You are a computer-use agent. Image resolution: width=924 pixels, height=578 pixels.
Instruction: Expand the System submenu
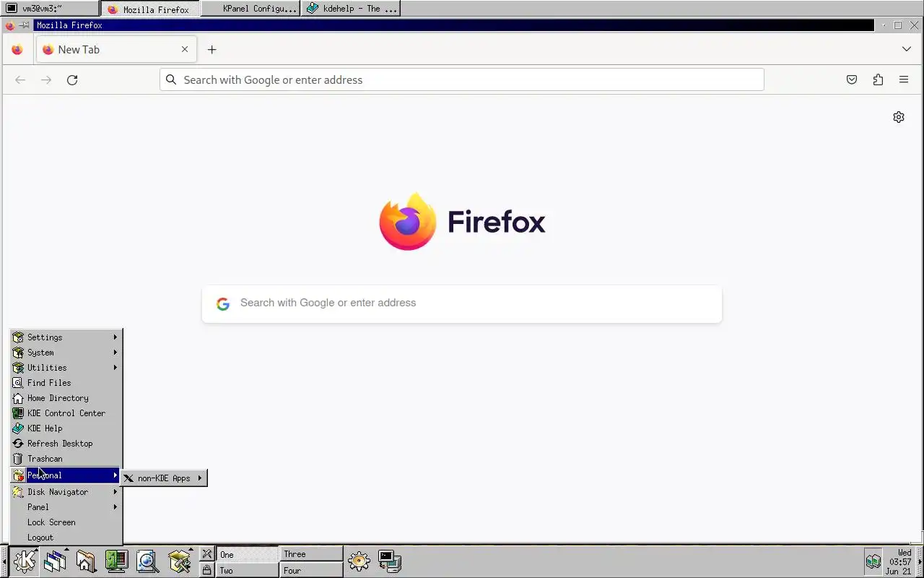[x=66, y=353]
